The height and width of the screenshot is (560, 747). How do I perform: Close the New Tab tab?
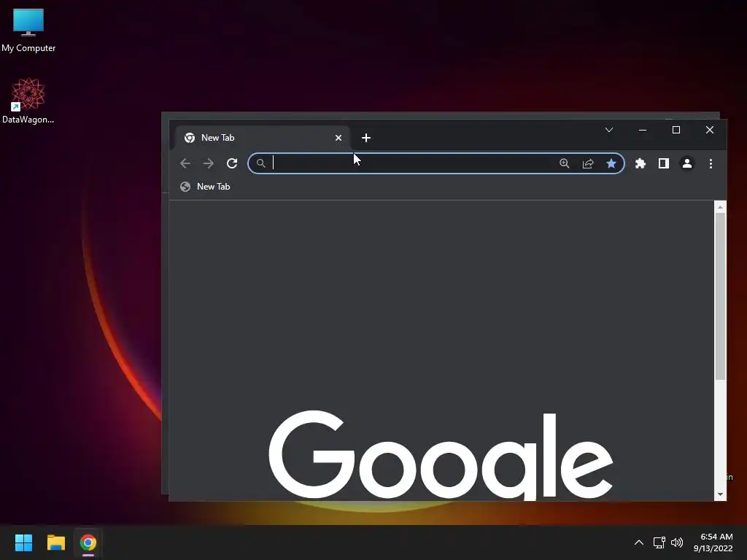tap(338, 138)
